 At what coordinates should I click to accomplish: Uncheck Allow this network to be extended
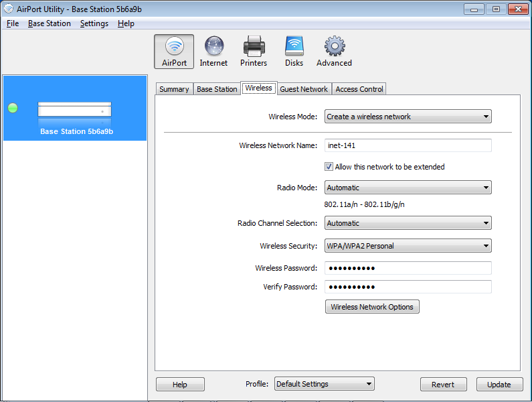pos(329,167)
